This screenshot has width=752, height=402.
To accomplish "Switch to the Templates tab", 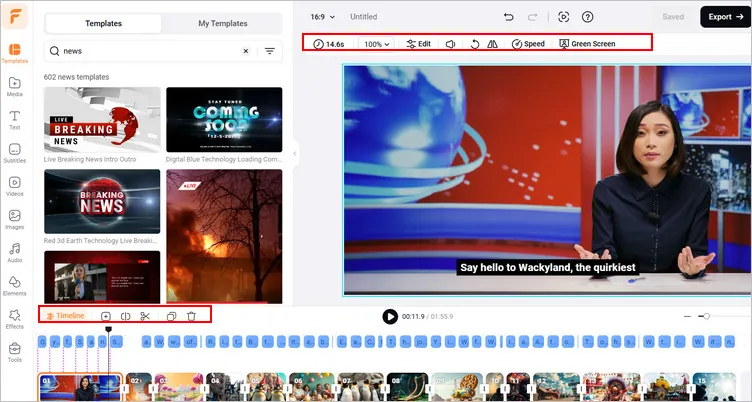I will coord(104,23).
